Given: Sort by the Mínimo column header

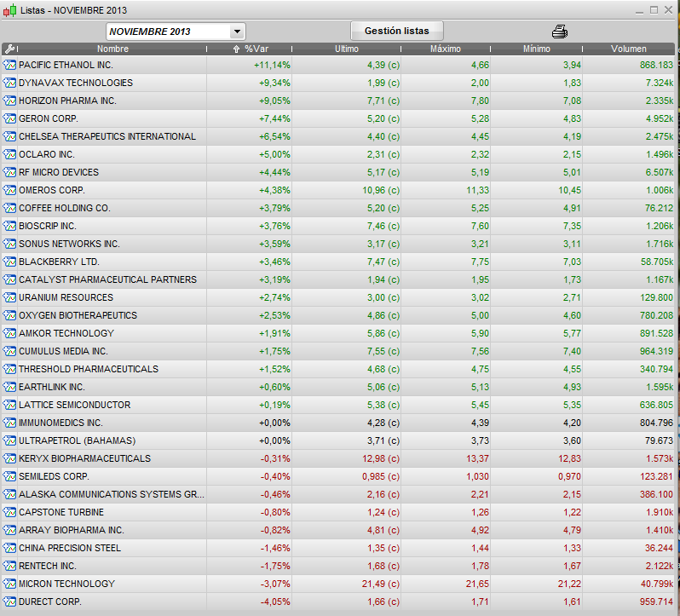Looking at the screenshot, I should point(537,49).
